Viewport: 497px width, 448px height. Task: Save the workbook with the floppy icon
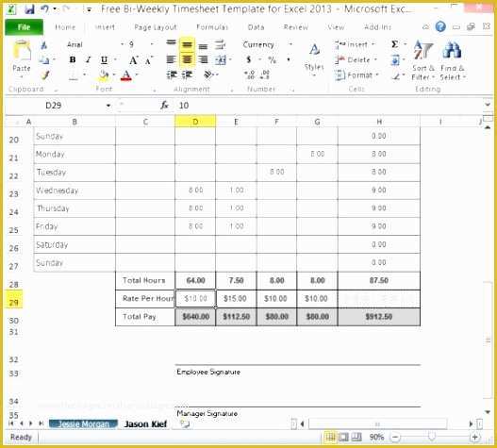click(29, 9)
